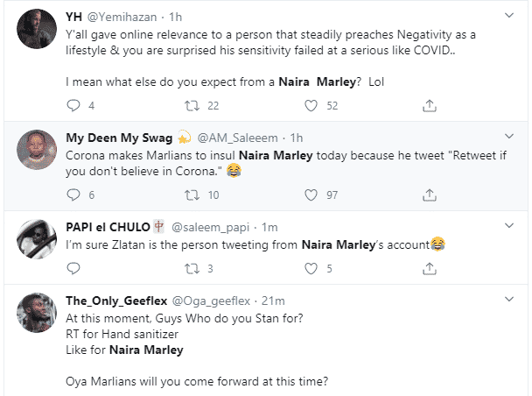532x396 pixels.
Task: Like the tweet with 97 likes
Action: pyautogui.click(x=310, y=194)
